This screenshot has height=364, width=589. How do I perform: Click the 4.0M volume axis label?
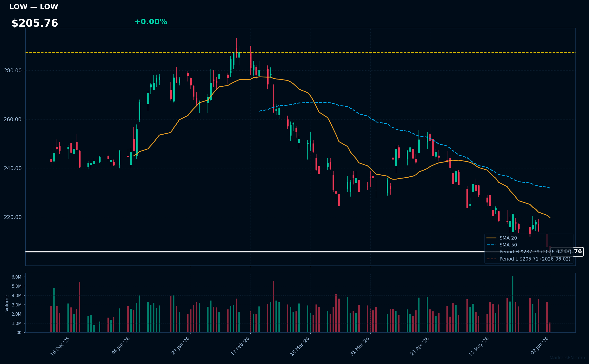point(17,296)
